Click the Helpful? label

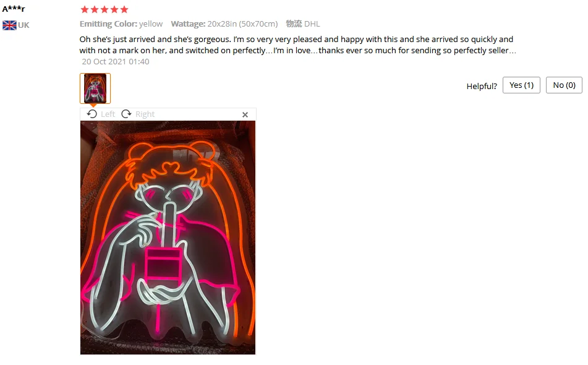482,86
